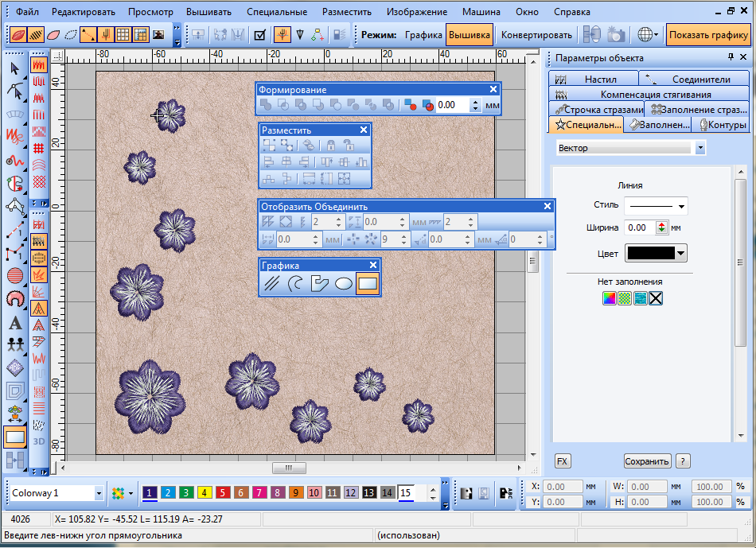Click the Показать графику button

pos(707,35)
